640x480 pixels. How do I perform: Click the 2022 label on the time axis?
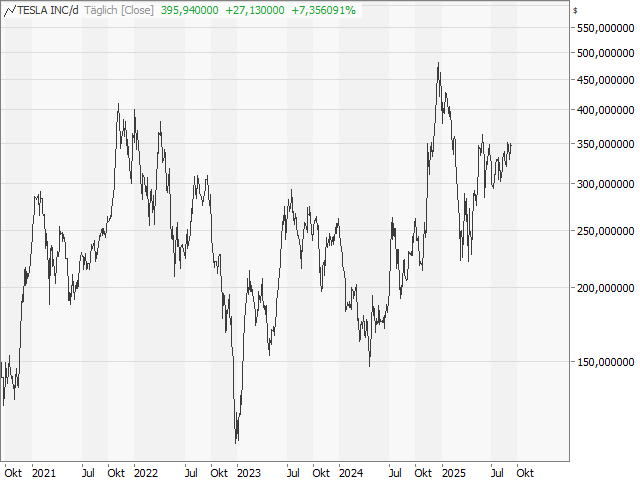point(146,473)
